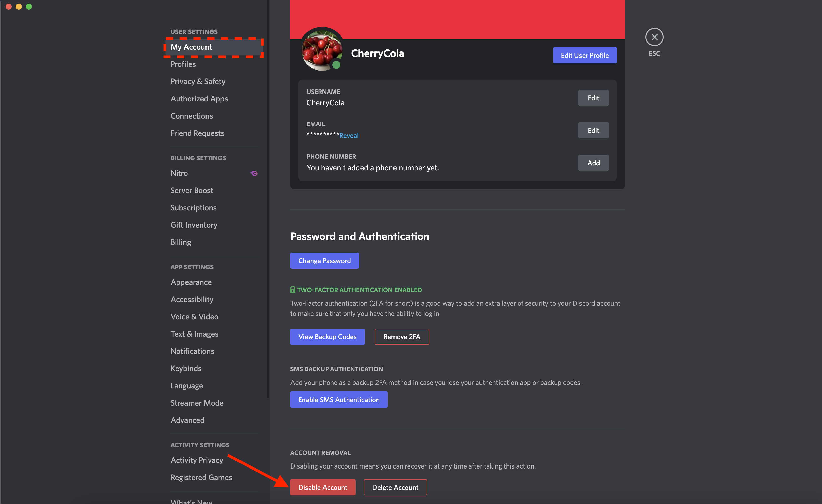Expand Authorized Apps settings section
This screenshot has height=504, width=822.
[x=200, y=98]
